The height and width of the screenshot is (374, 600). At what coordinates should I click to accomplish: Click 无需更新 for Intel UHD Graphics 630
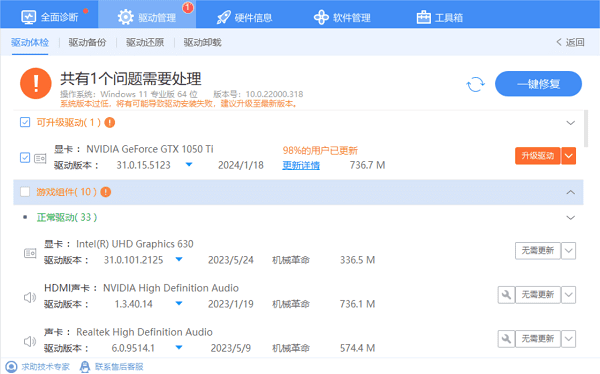click(x=538, y=251)
